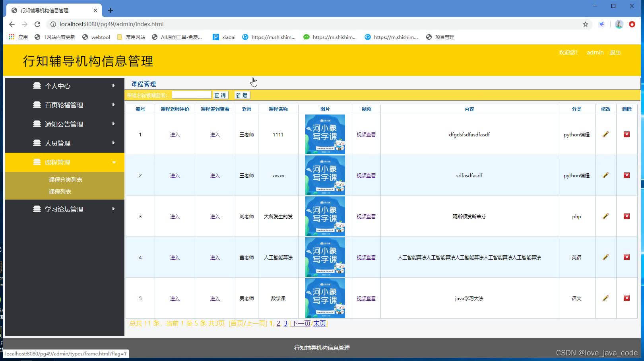Click course image thumbnail in 数学课 row
The width and height of the screenshot is (644, 361).
click(x=325, y=298)
